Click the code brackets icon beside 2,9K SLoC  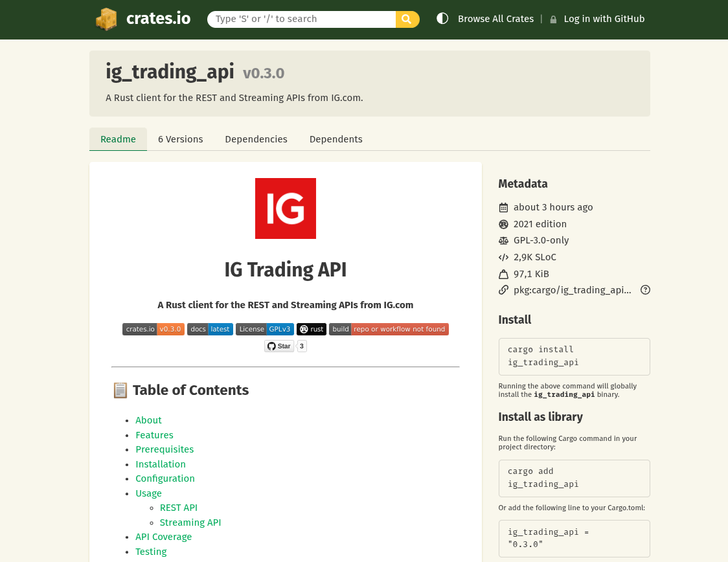503,257
